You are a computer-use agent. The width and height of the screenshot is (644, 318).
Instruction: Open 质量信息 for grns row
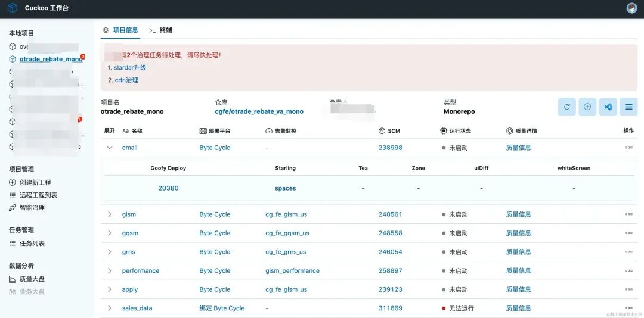point(518,252)
